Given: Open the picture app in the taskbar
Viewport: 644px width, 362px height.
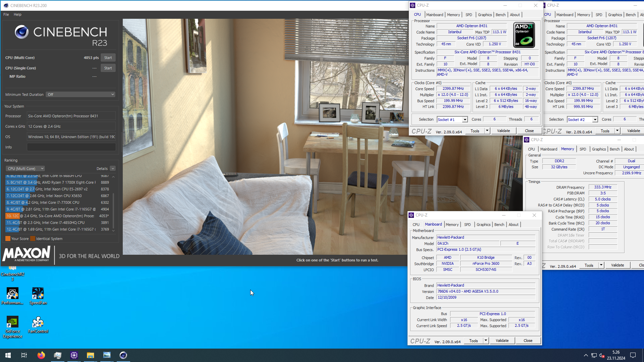Looking at the screenshot, I should (x=107, y=355).
